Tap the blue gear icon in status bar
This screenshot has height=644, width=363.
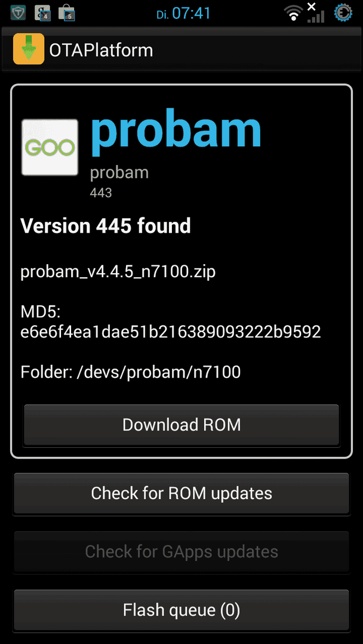tap(343, 13)
